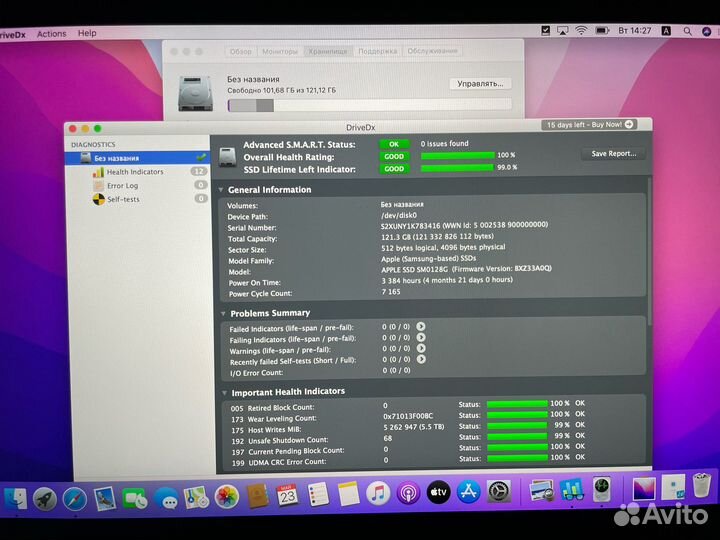Switch to the Обзор tab in system info window

pyautogui.click(x=241, y=51)
